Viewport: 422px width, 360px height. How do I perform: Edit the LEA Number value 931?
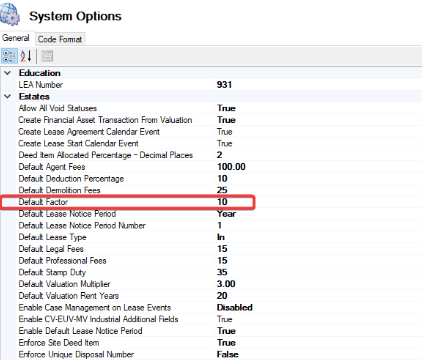pos(224,85)
